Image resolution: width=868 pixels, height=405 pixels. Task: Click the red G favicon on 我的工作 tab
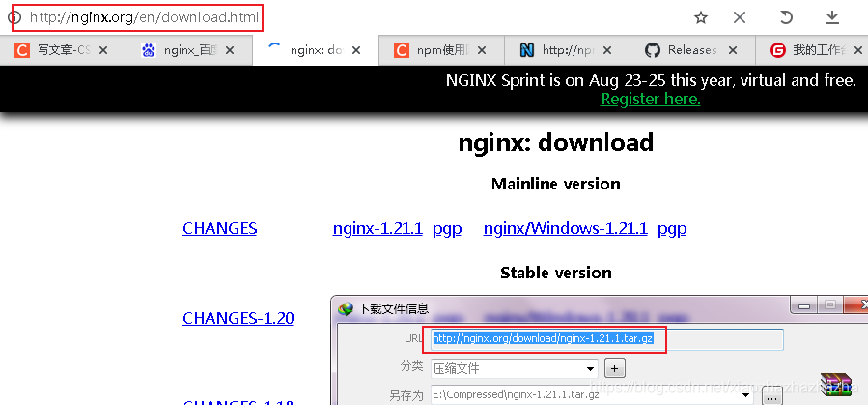(x=778, y=50)
